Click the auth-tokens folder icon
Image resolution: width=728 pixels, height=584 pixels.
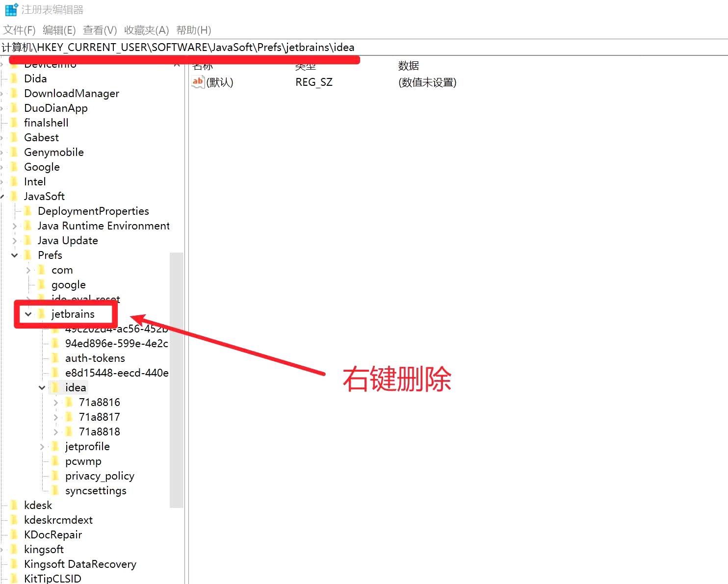pyautogui.click(x=56, y=358)
